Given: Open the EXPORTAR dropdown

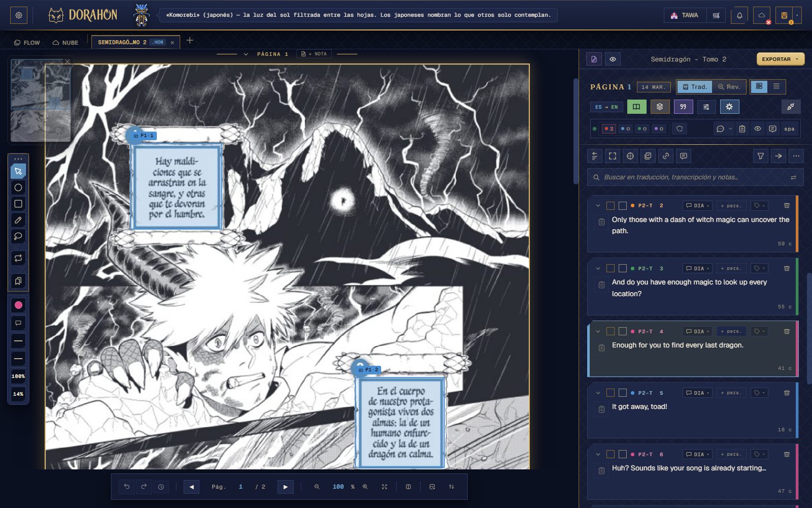Looking at the screenshot, I should point(781,59).
